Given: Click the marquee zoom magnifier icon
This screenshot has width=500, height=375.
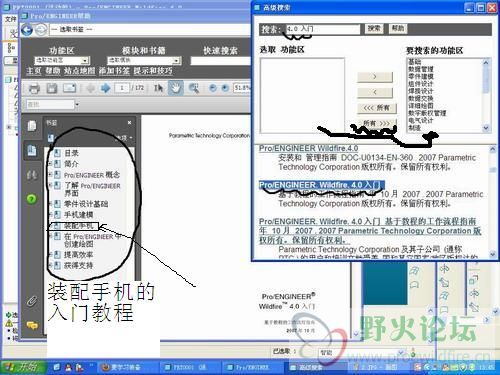Looking at the screenshot, I should (194, 88).
